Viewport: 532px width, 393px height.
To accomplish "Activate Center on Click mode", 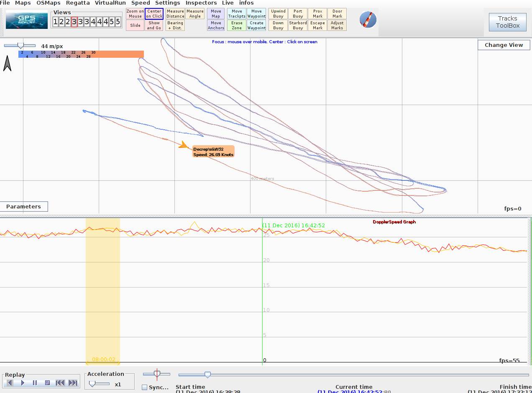I will click(154, 14).
